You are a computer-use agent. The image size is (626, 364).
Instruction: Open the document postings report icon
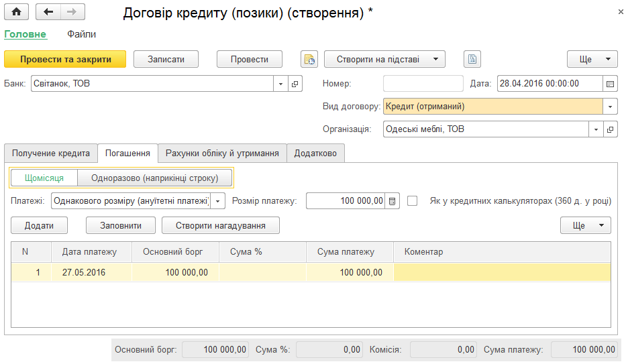coord(309,60)
